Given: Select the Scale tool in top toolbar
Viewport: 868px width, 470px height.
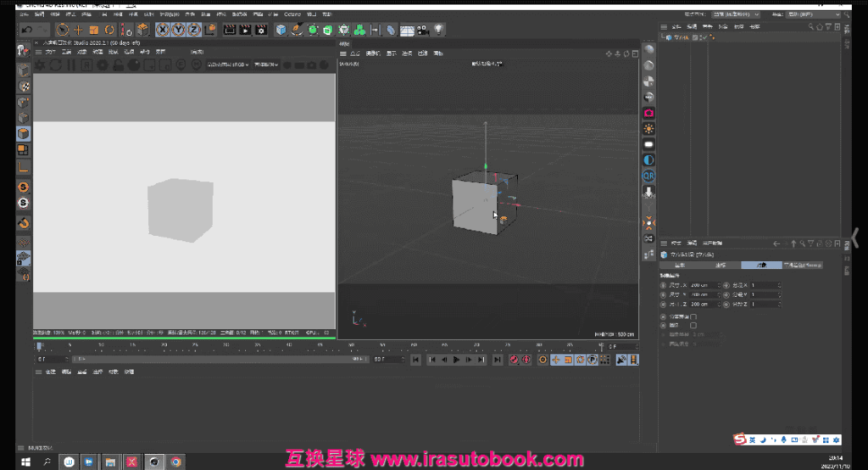Looking at the screenshot, I should (93, 30).
